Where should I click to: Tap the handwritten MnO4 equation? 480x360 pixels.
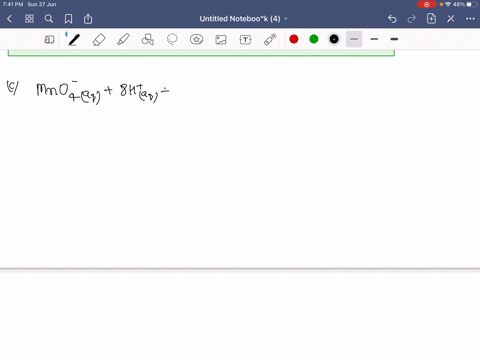[103, 92]
